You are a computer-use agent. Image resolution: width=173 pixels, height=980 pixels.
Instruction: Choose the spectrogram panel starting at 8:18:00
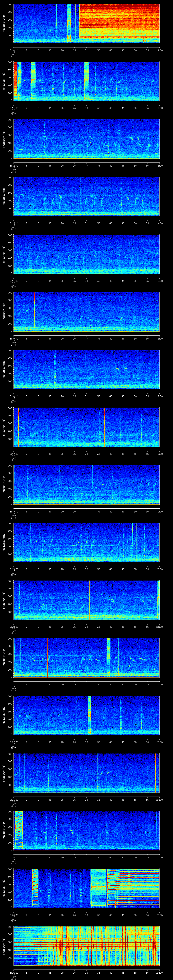pos(87,485)
